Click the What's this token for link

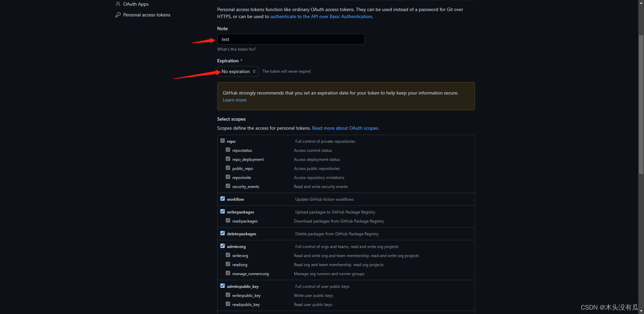tap(236, 49)
